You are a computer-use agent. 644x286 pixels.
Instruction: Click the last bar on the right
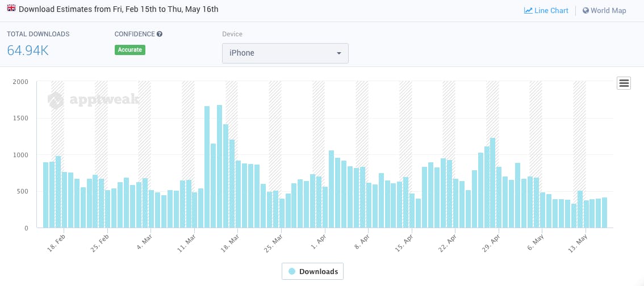(x=604, y=213)
